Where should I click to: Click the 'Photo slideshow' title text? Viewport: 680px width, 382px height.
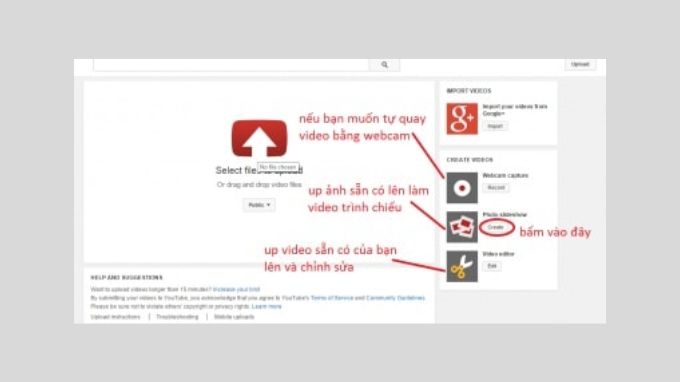(505, 215)
